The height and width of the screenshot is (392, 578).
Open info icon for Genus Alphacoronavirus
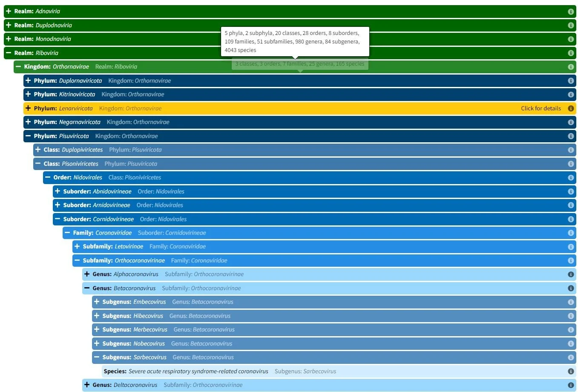tap(571, 274)
